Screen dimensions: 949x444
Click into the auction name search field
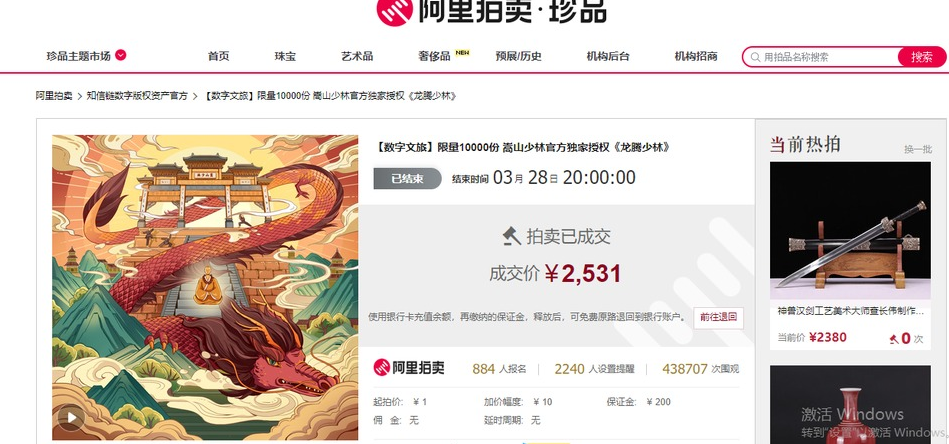pyautogui.click(x=827, y=57)
